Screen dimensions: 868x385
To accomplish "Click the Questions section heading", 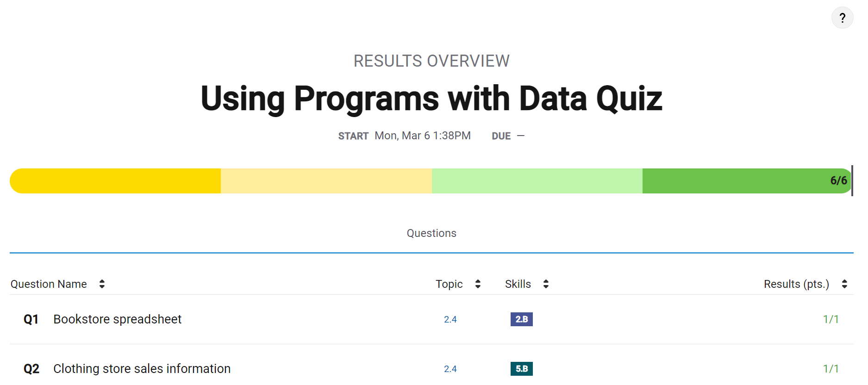I will tap(431, 233).
